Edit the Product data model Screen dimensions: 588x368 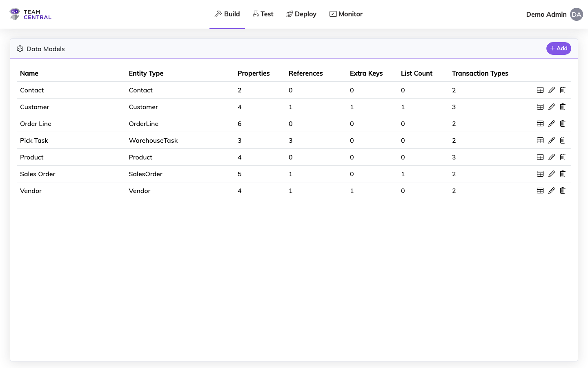(552, 157)
